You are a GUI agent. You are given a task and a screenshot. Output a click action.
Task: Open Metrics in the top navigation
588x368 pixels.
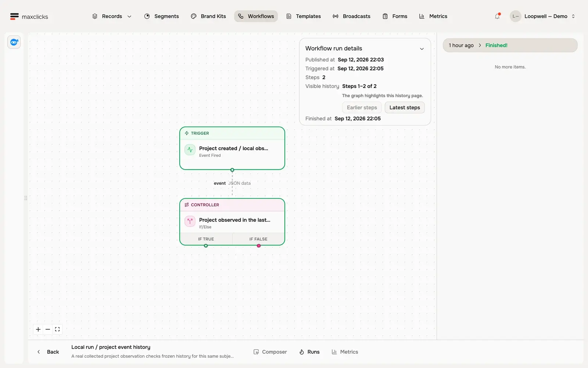coord(433,16)
